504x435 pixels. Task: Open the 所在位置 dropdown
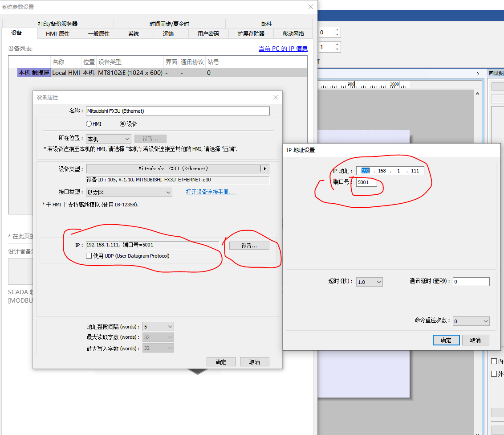tap(109, 139)
